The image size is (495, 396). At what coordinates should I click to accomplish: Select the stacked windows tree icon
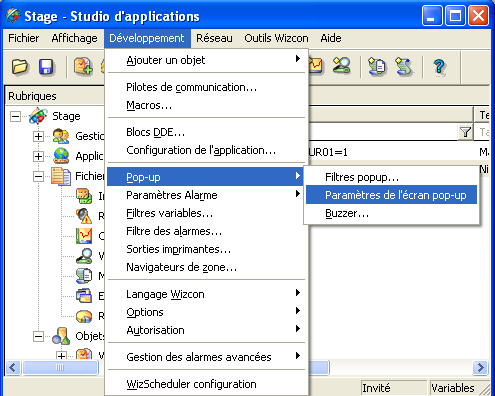[x=84, y=296]
